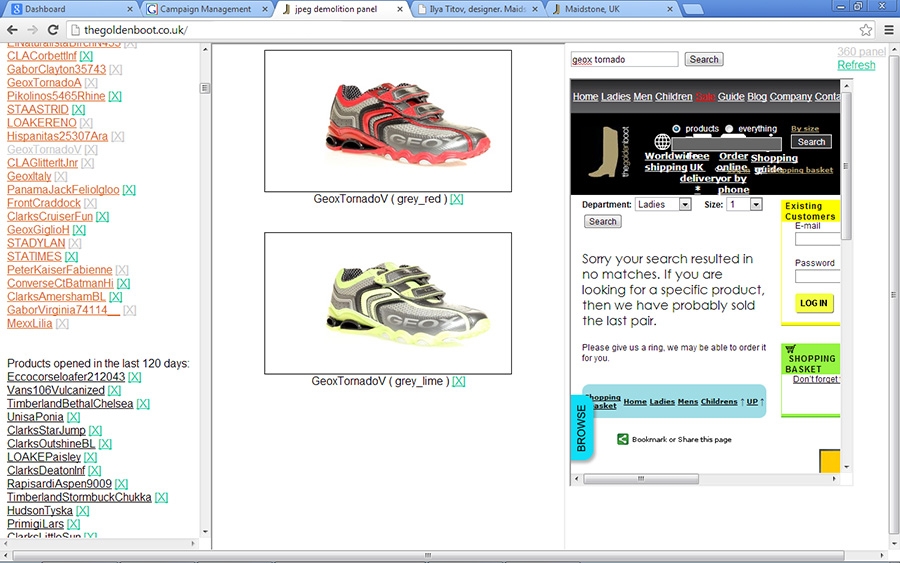The image size is (900, 563).
Task: Close the Campaign Management tab
Action: click(x=265, y=9)
